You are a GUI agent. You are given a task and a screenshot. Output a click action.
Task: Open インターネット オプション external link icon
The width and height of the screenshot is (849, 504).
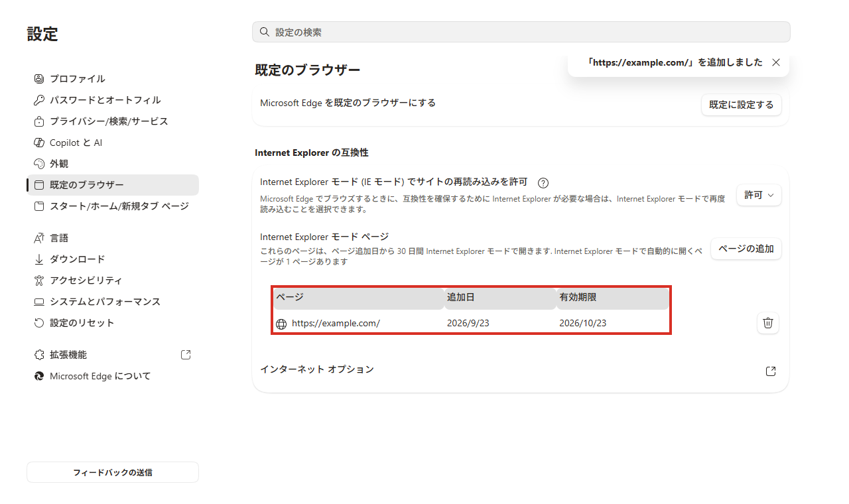coord(771,371)
